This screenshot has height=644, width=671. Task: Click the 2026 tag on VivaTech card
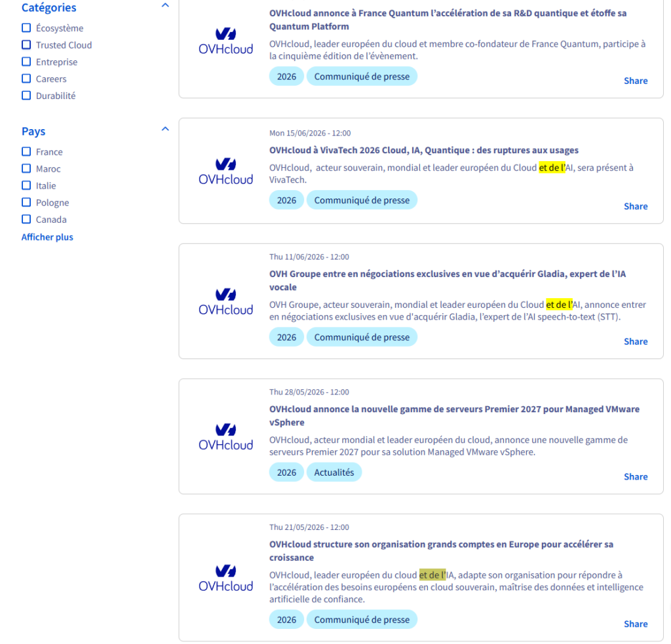click(x=286, y=200)
